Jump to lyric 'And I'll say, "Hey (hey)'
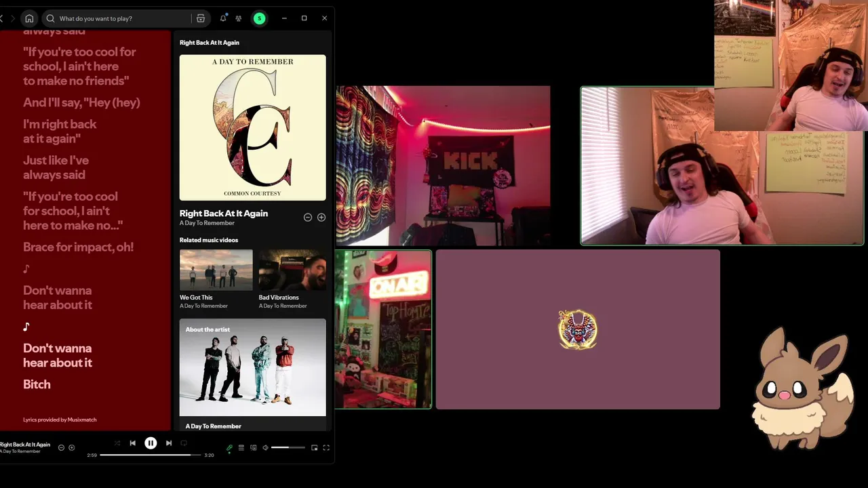The width and height of the screenshot is (868, 488). click(x=81, y=102)
